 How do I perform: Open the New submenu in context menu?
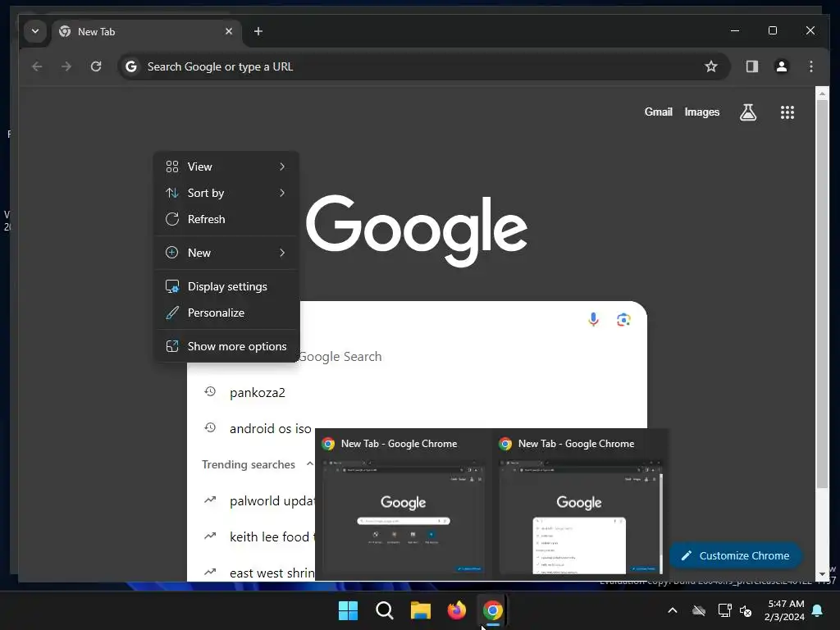point(226,253)
